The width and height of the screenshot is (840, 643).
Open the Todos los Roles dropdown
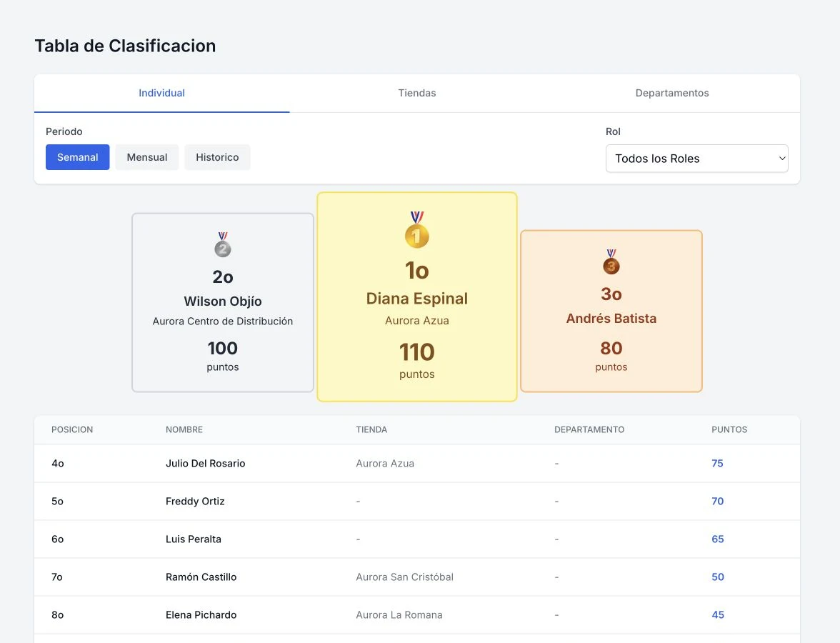(697, 159)
